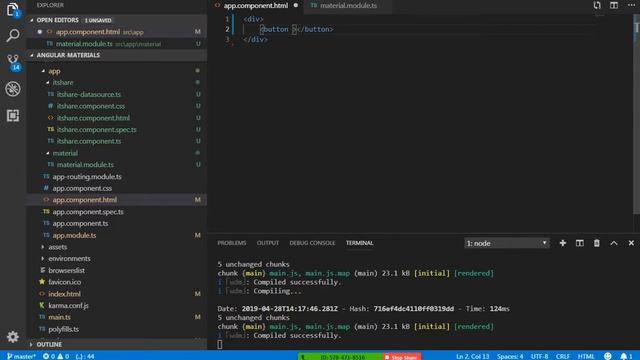Image resolution: width=640 pixels, height=360 pixels.
Task: Click the Stop Share button
Action: click(401, 357)
